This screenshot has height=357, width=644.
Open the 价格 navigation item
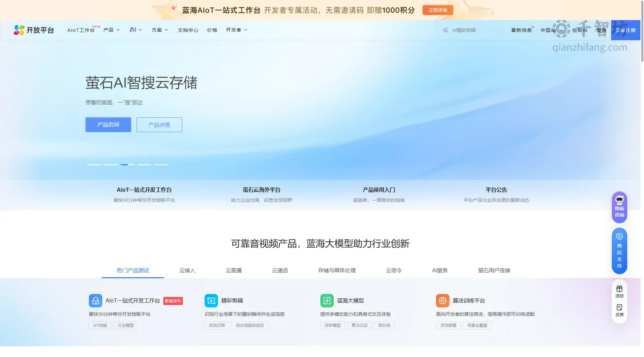[x=212, y=30]
